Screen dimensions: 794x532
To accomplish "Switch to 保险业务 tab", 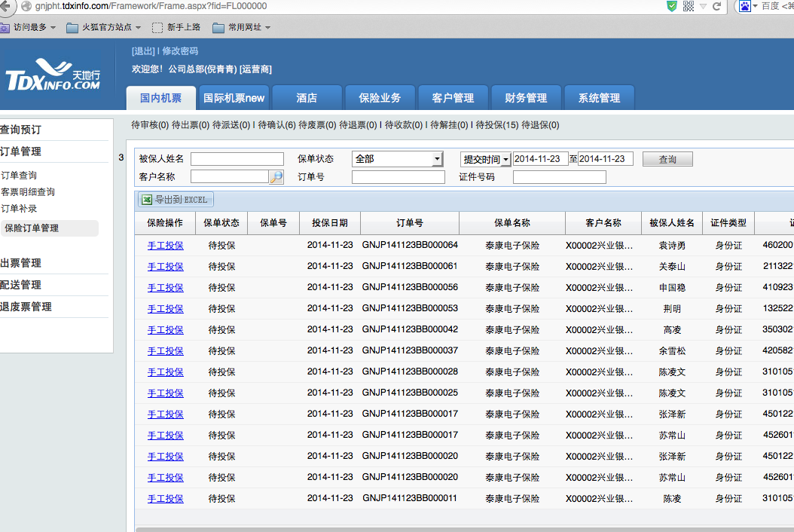I will click(380, 98).
